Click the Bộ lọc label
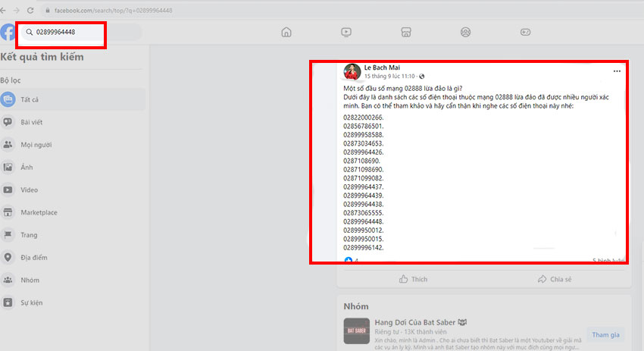The width and height of the screenshot is (644, 351). (11, 80)
